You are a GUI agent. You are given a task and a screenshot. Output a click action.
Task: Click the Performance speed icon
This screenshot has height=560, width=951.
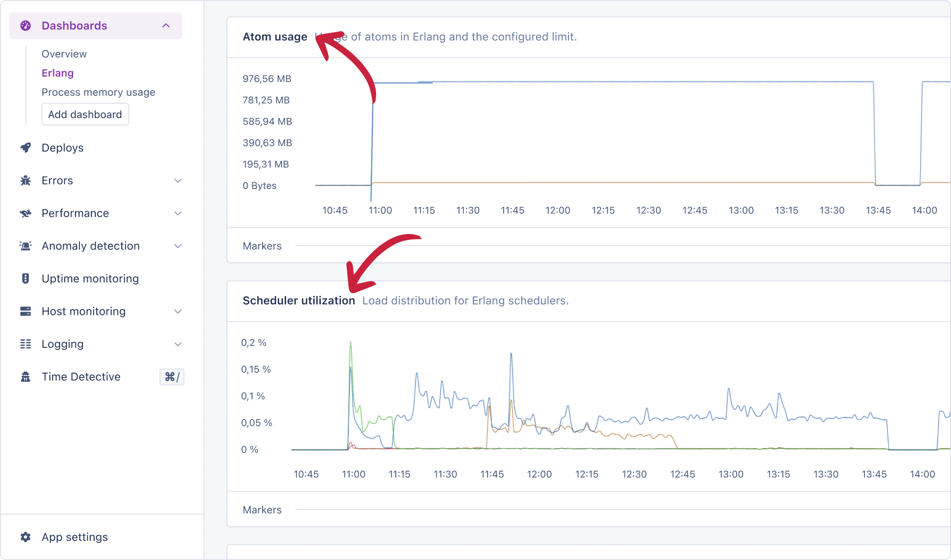pyautogui.click(x=26, y=213)
